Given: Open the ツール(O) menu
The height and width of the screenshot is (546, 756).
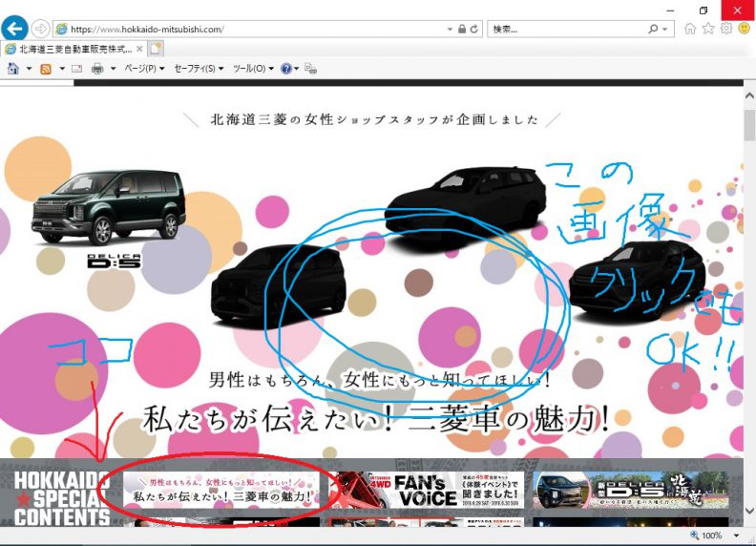Looking at the screenshot, I should (253, 69).
